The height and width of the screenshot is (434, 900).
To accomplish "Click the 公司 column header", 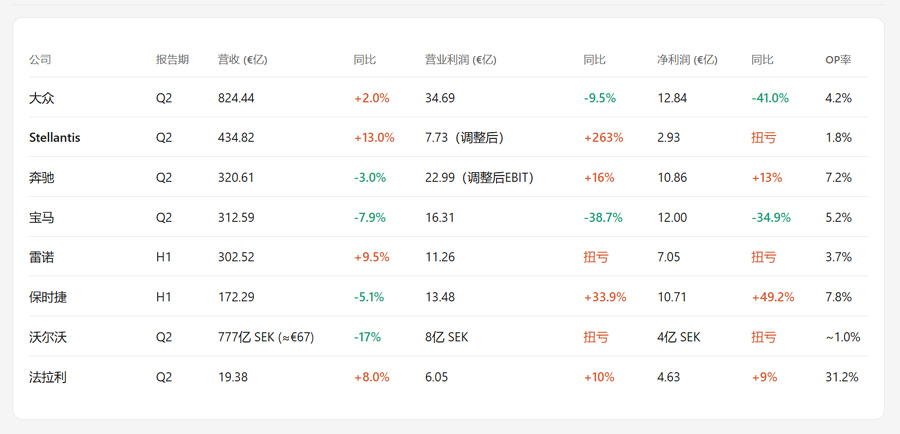I will tap(40, 60).
